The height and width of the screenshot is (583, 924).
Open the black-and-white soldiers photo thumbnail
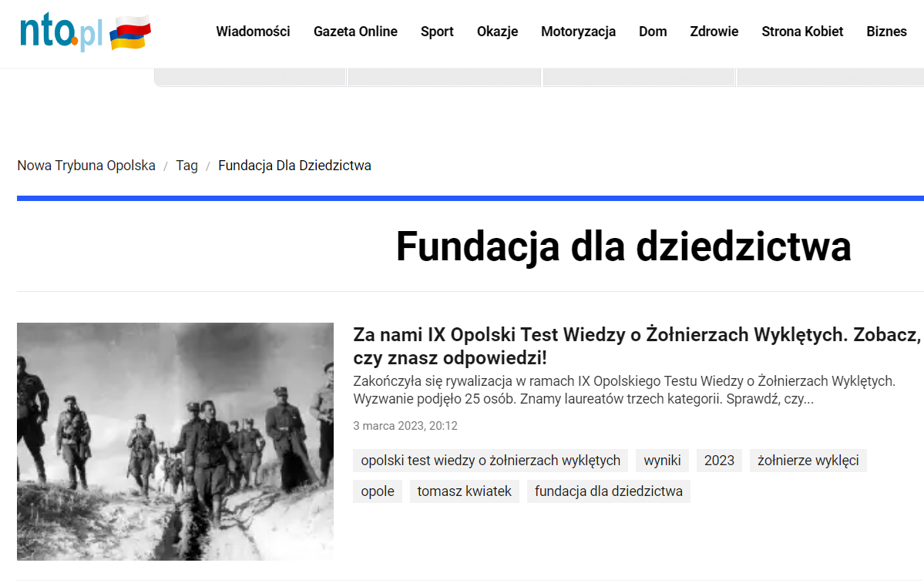(175, 441)
